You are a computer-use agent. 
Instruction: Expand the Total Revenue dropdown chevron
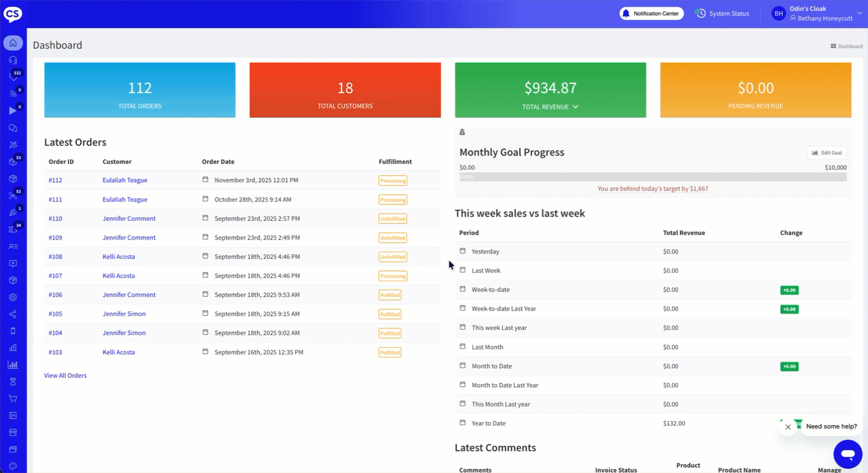(575, 107)
